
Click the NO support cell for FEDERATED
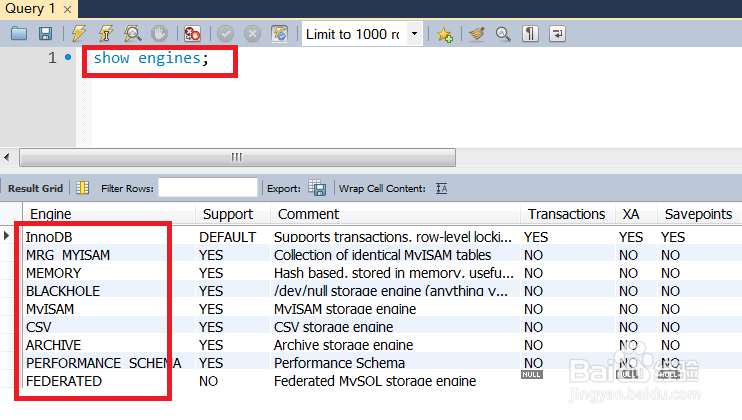coord(233,381)
